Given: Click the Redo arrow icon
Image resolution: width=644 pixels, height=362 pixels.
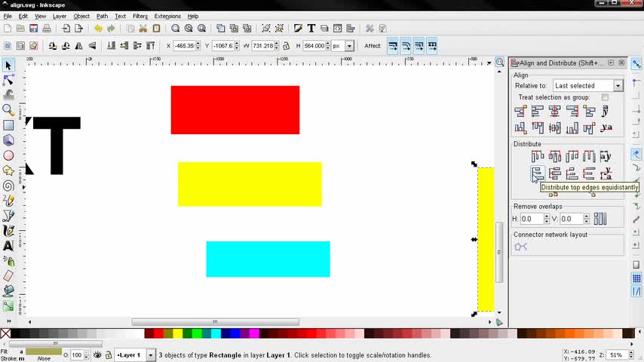Looking at the screenshot, I should pyautogui.click(x=111, y=29).
